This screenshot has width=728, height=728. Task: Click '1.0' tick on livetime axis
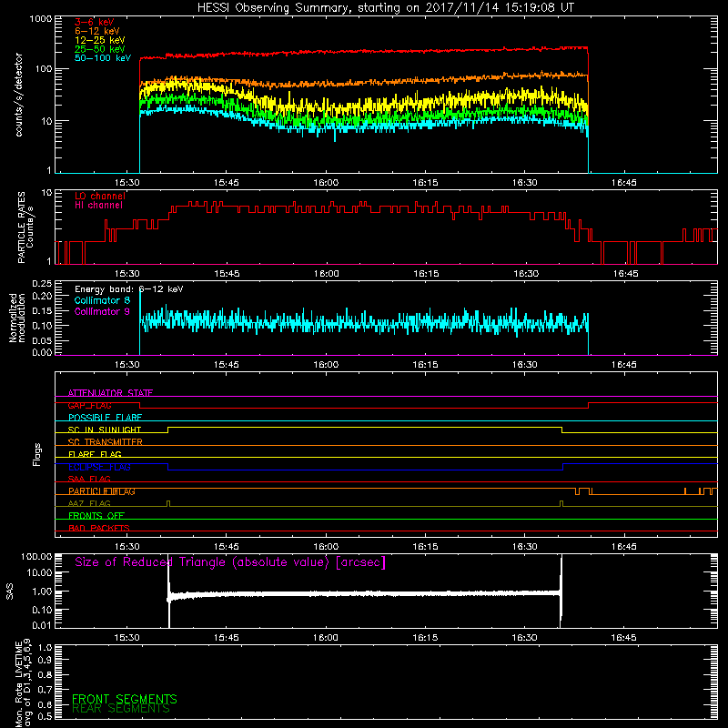click(45, 648)
